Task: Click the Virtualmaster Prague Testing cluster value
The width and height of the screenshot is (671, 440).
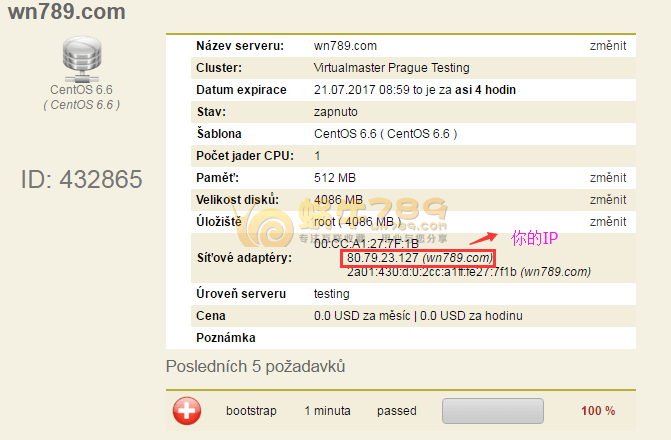Action: pos(391,68)
